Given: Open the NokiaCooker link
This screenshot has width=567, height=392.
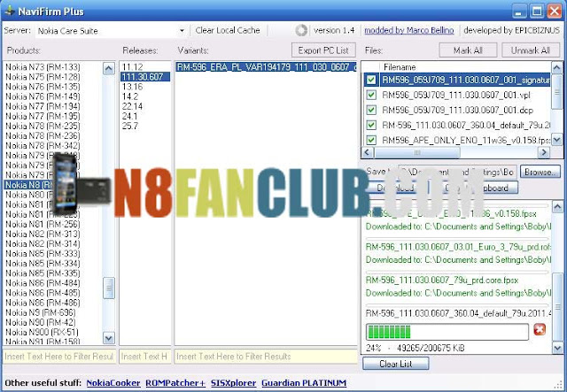Looking at the screenshot, I should click(113, 383).
